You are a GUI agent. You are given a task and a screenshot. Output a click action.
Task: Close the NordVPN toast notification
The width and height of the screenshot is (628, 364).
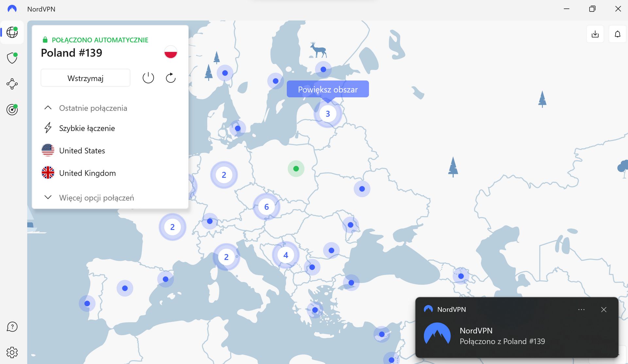click(604, 309)
